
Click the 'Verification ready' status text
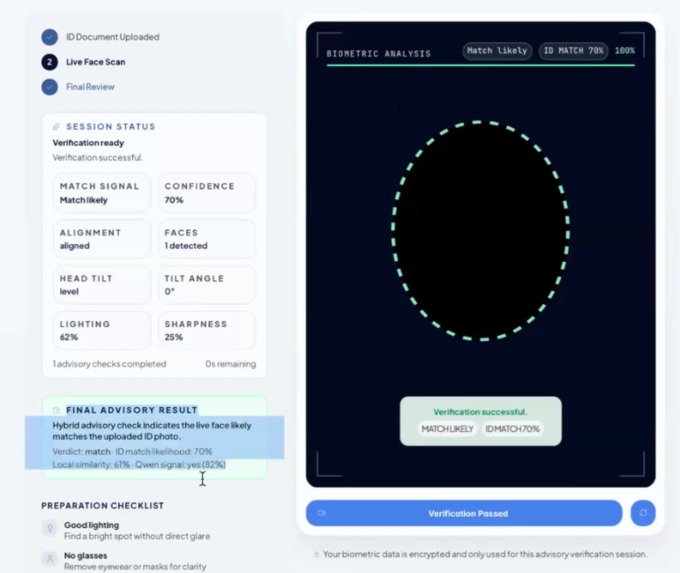tap(88, 143)
